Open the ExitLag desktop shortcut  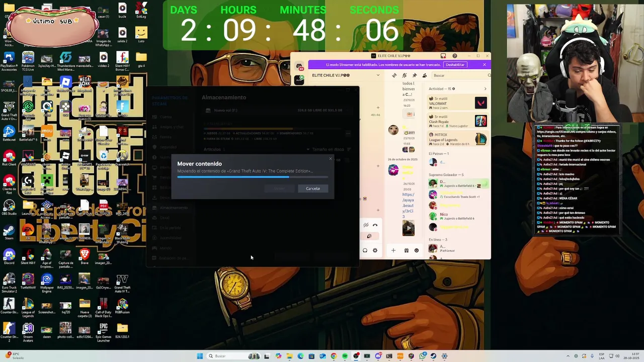(141, 10)
